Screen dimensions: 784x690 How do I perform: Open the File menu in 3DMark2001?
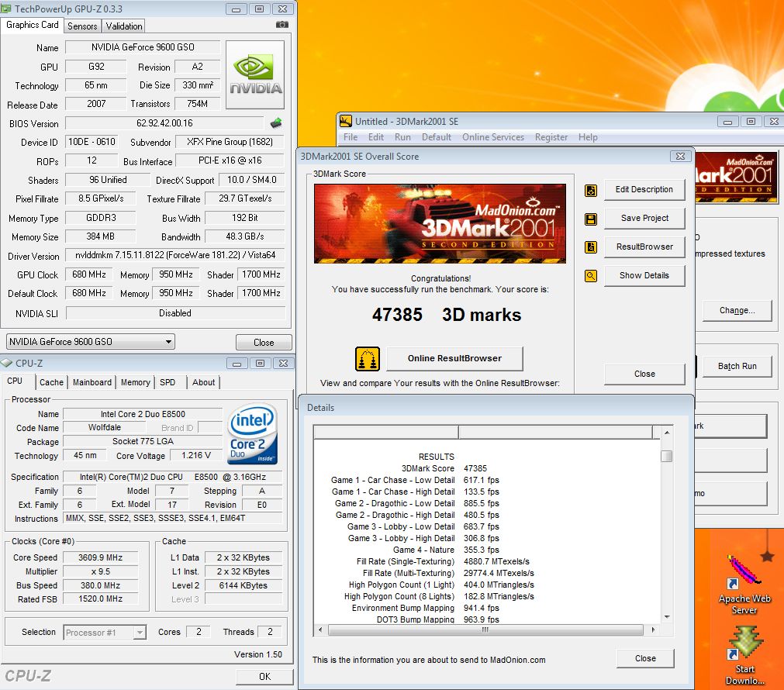pos(351,137)
